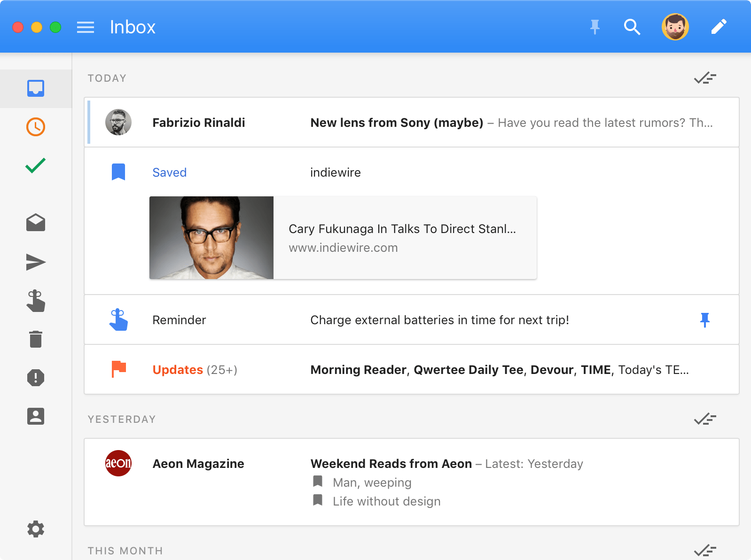Click the THIS MONTH section header
The image size is (751, 560).
(125, 551)
